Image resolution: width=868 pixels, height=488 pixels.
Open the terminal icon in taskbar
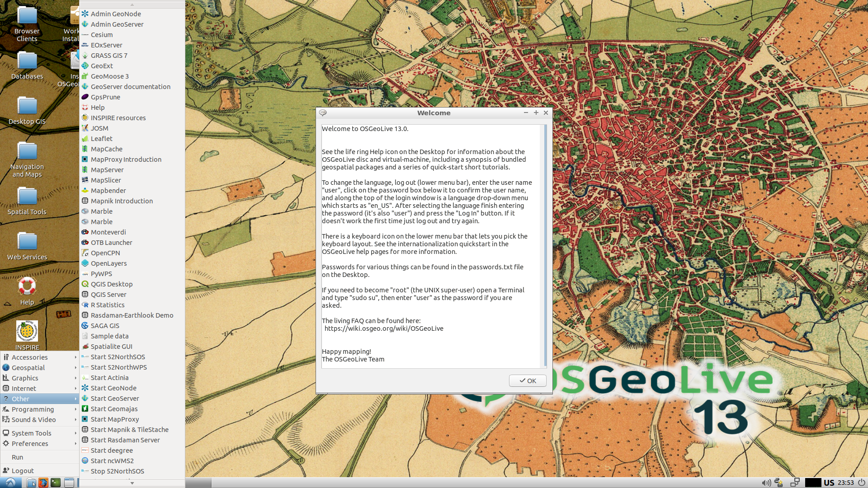tap(56, 483)
